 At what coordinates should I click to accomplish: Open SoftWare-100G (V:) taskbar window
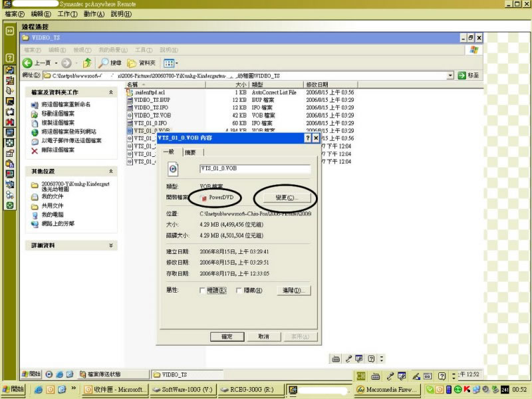(x=182, y=389)
